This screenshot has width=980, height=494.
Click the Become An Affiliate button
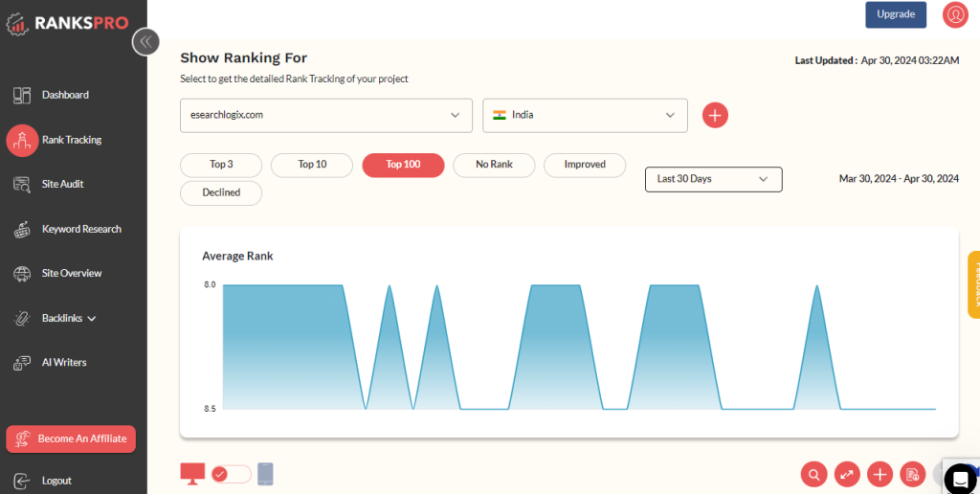71,439
